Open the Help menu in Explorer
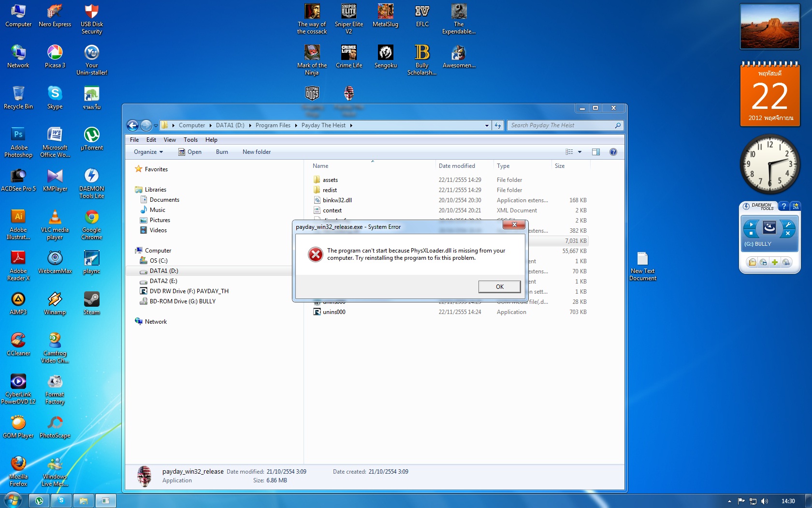This screenshot has height=508, width=812. (211, 140)
